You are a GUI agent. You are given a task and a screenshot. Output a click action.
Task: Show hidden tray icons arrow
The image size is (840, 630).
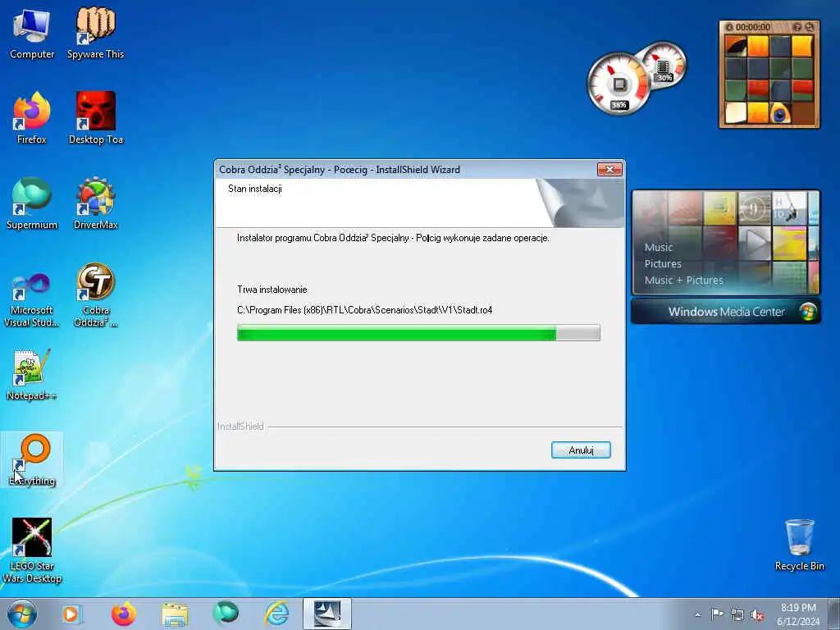(x=697, y=615)
